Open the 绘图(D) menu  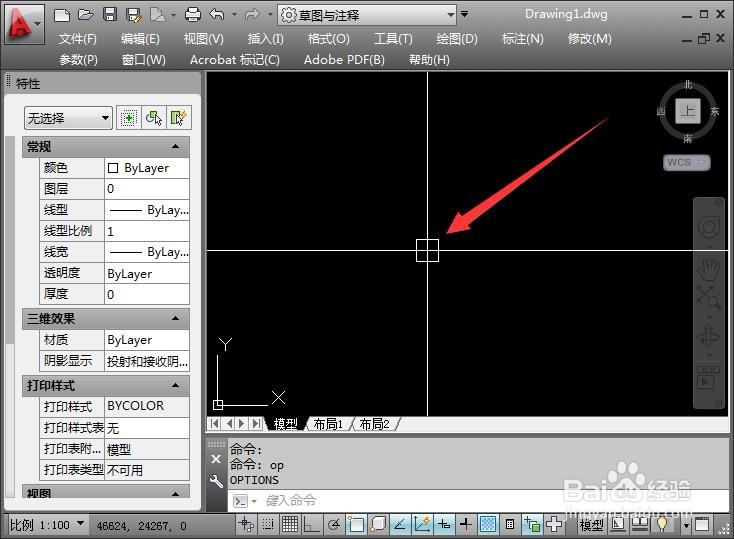point(457,39)
